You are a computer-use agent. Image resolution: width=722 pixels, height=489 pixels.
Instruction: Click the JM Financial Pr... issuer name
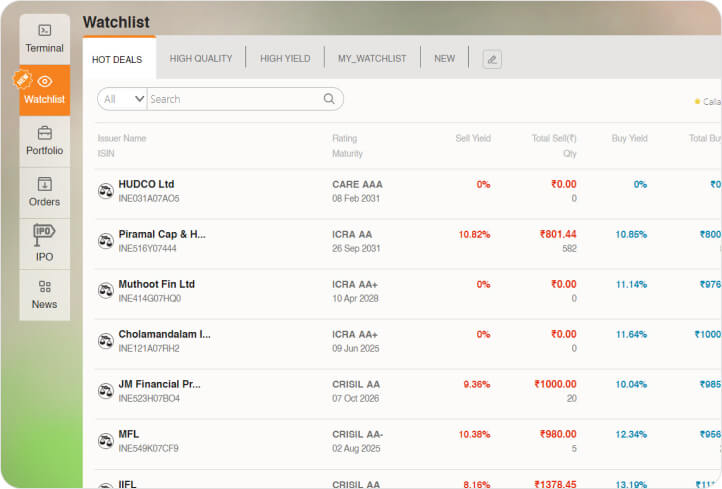pos(160,384)
